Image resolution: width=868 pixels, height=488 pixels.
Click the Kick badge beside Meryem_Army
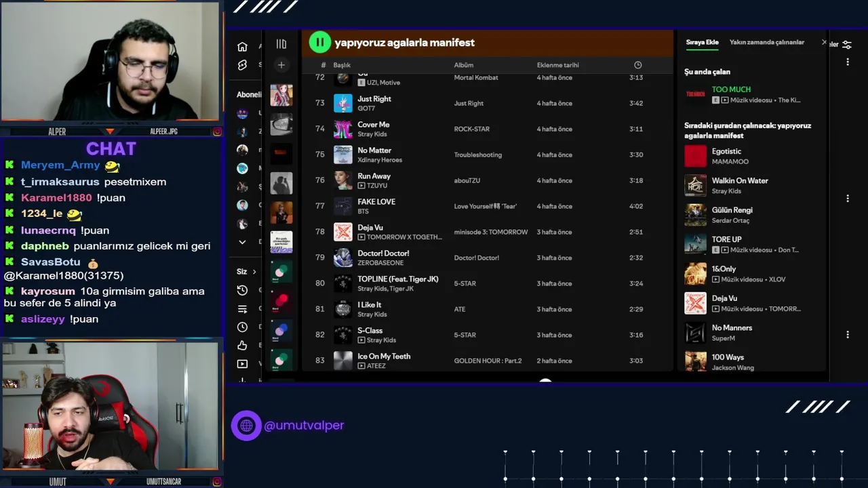coord(9,165)
